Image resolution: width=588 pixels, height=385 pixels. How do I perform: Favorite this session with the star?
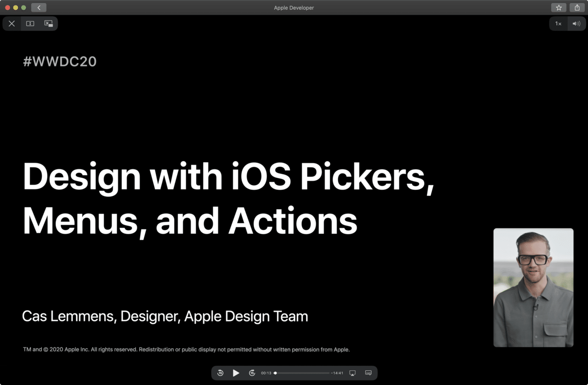[559, 7]
